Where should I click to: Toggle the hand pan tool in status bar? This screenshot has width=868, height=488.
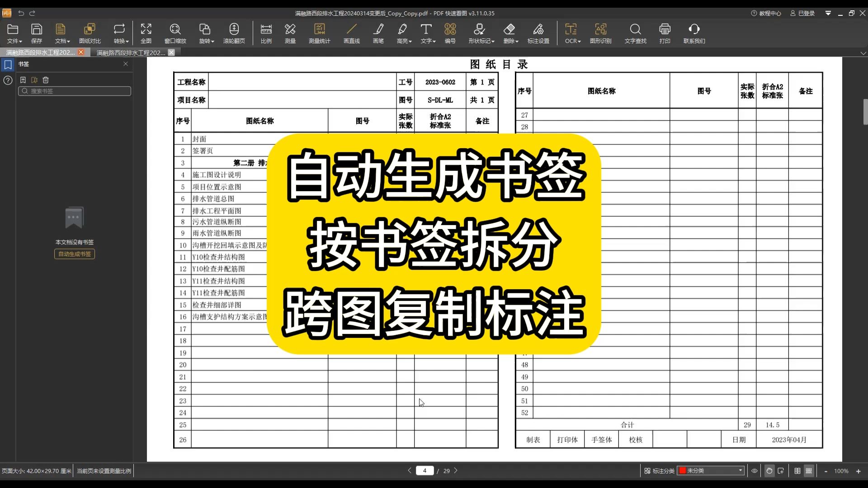[769, 470]
